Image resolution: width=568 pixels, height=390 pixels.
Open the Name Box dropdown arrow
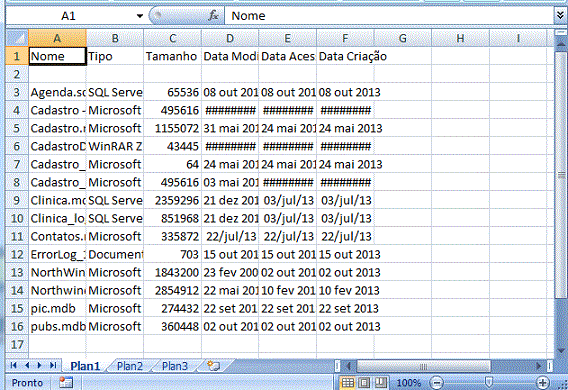point(139,16)
